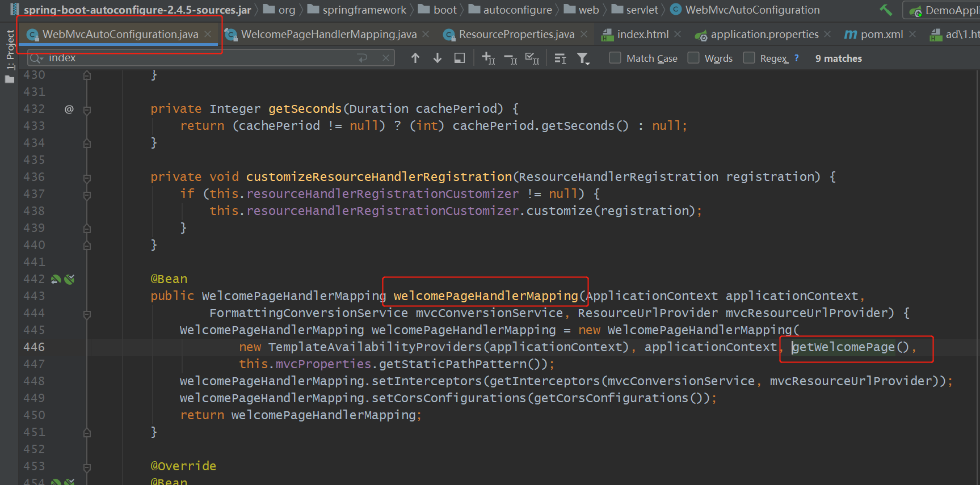
Task: Click the servlet breadcrumb folder
Action: 635,10
